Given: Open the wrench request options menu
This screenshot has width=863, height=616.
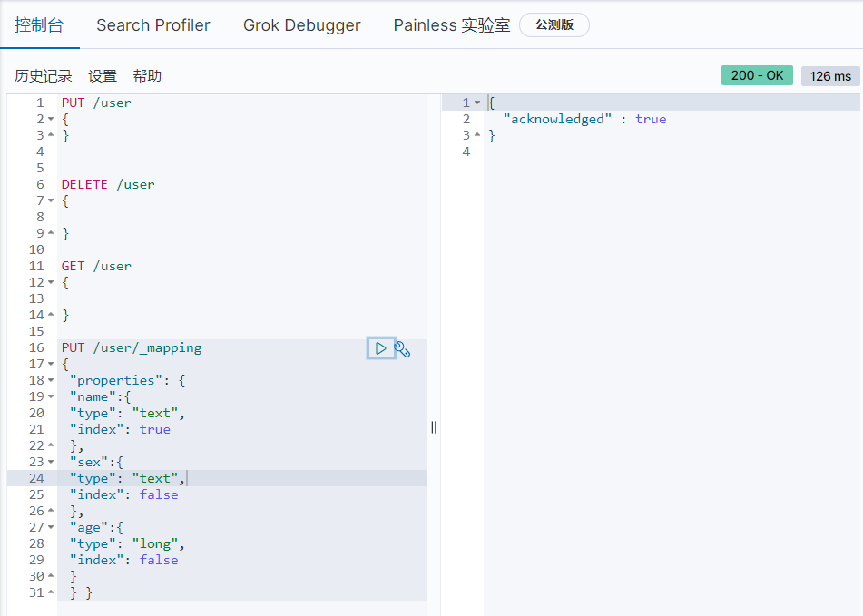Looking at the screenshot, I should (x=402, y=347).
